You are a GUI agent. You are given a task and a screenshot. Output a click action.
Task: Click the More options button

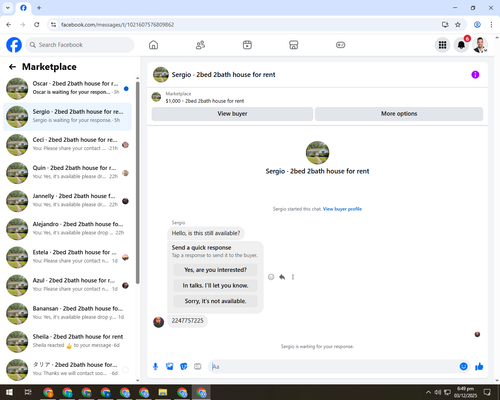point(399,114)
